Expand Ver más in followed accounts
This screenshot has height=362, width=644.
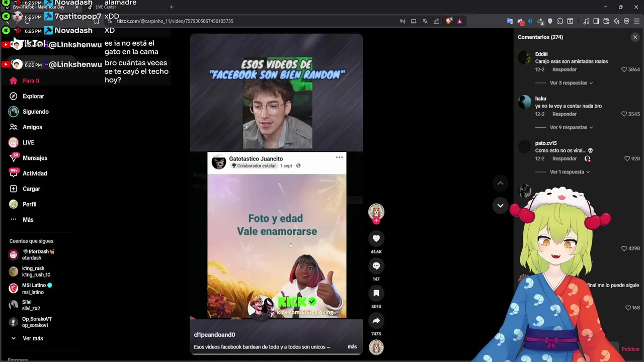coord(33,338)
